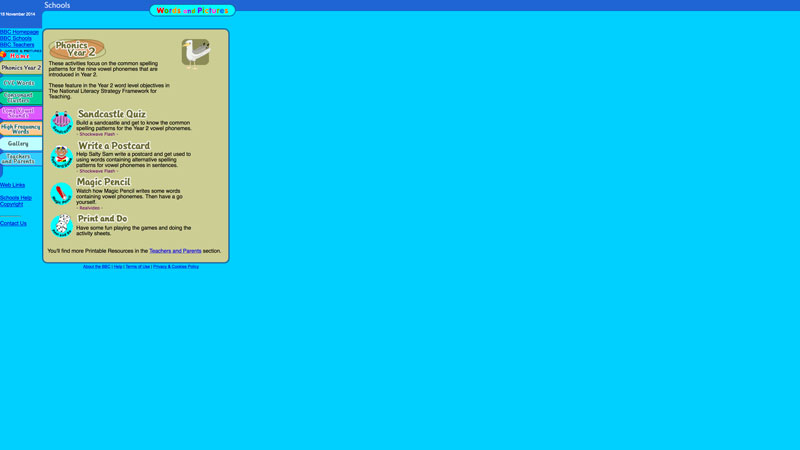Click the Sandcastle Quiz round icon
This screenshot has width=800, height=450.
pos(62,122)
